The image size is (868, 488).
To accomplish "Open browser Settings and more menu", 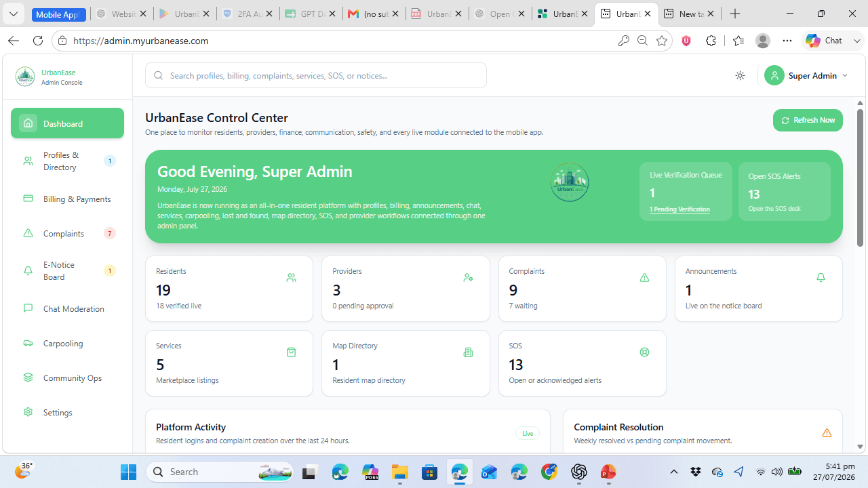I will tap(787, 41).
